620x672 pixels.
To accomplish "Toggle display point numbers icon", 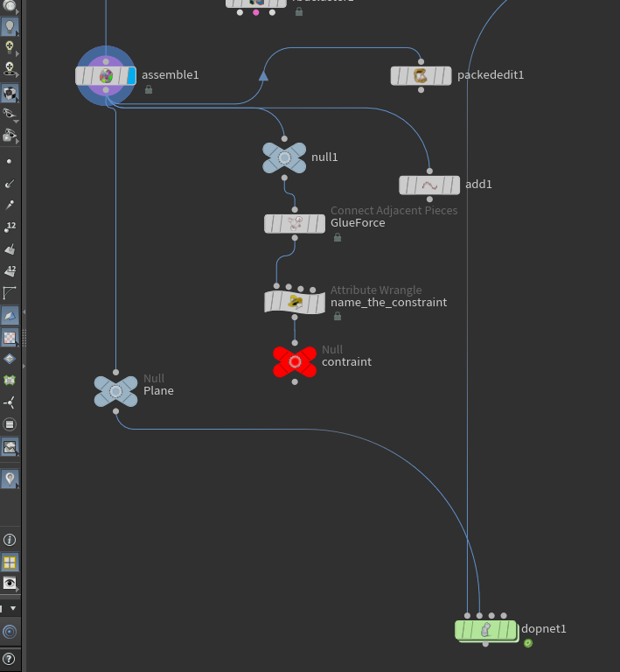I will [10, 227].
